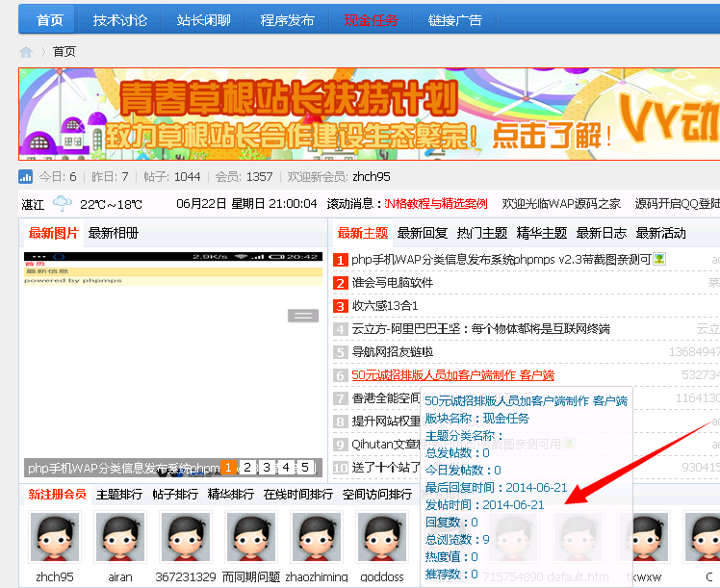The image size is (720, 588).
Task: Click tooltip title 50元诚招排版人员加客户端制作 客户端
Action: coord(526,400)
